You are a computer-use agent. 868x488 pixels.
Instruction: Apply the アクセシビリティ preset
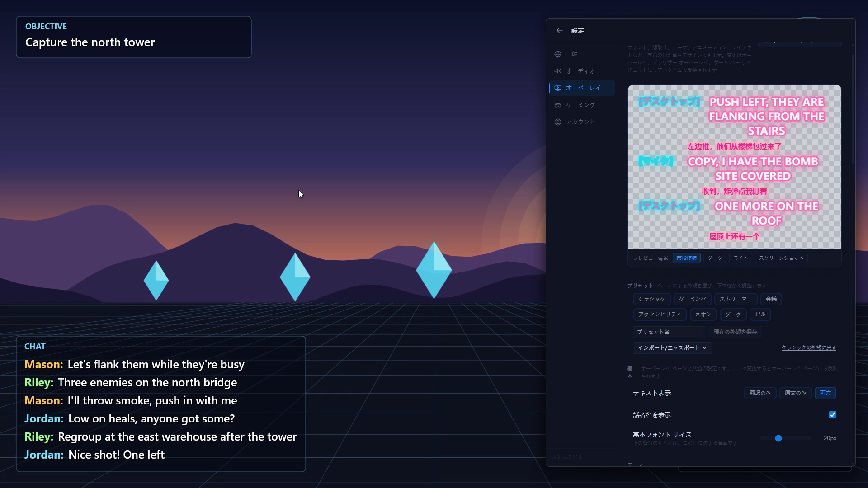tap(660, 314)
